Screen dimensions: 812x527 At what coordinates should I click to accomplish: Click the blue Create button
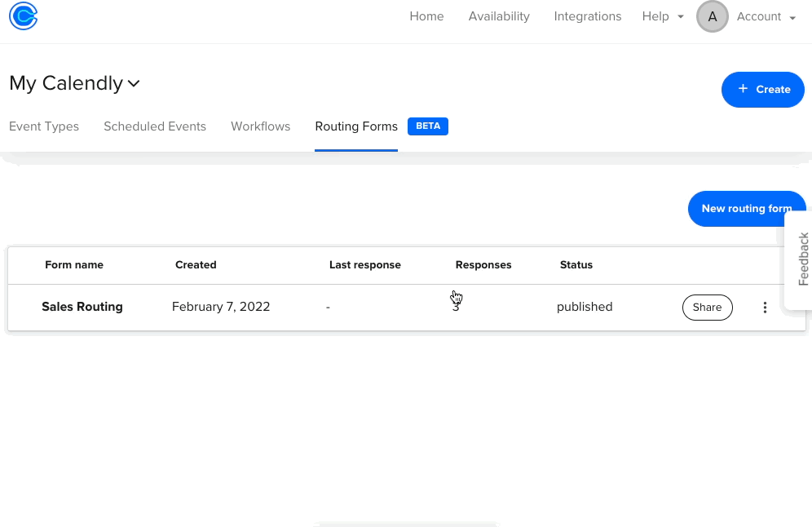pyautogui.click(x=763, y=90)
